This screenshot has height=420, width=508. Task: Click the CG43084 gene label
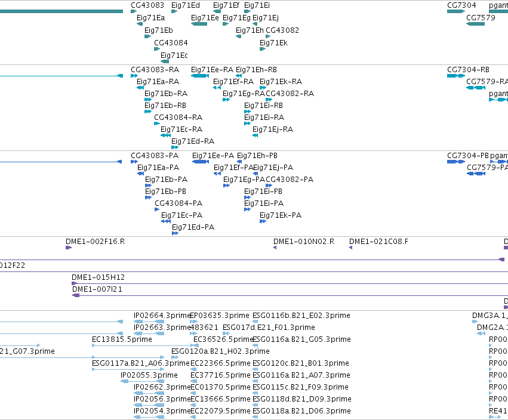click(171, 43)
